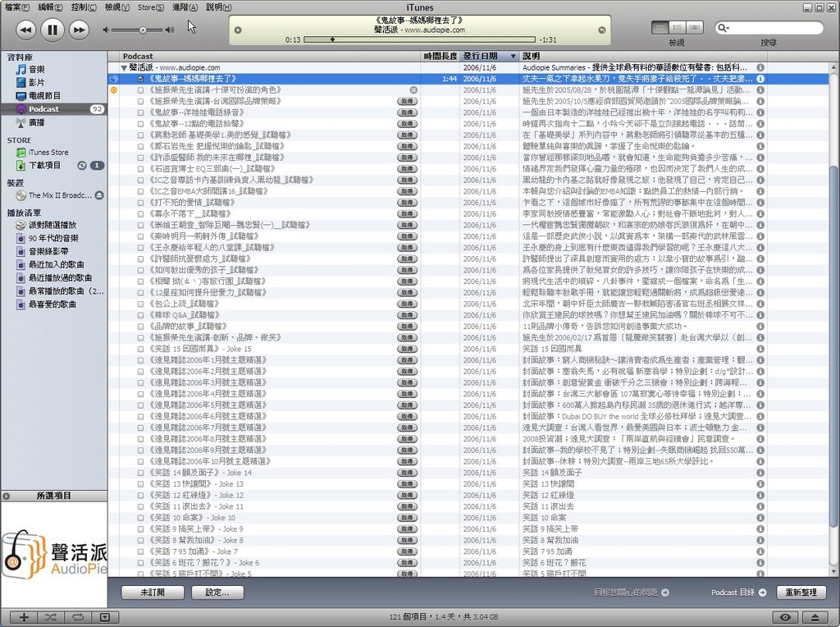Open the iTunes browser eye button

[x=785, y=617]
